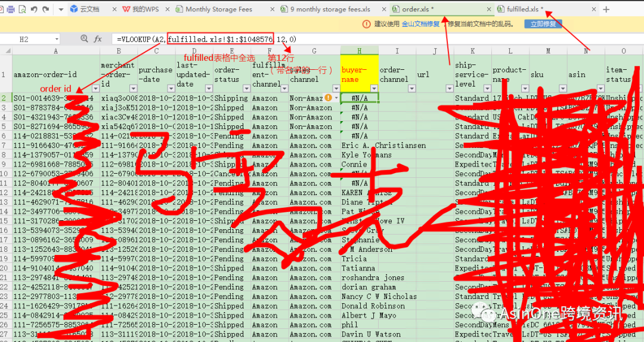
Task: Select the Tatianna buyer name cell
Action: click(x=360, y=268)
